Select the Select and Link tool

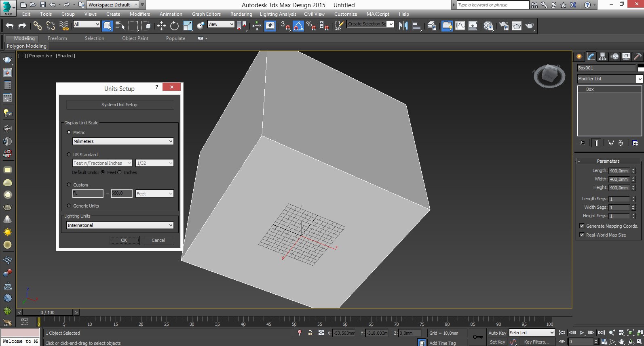tap(38, 26)
